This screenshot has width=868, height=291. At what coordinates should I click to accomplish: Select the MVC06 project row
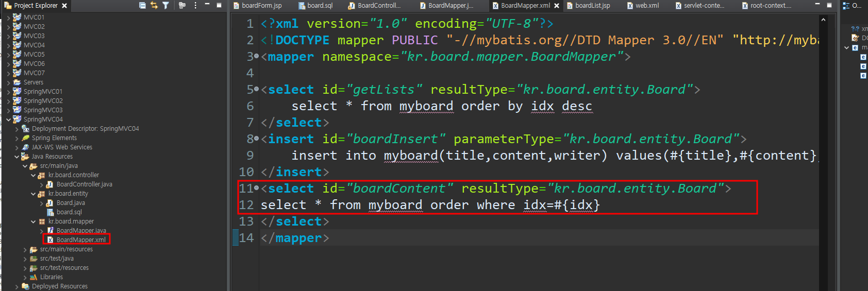click(34, 64)
